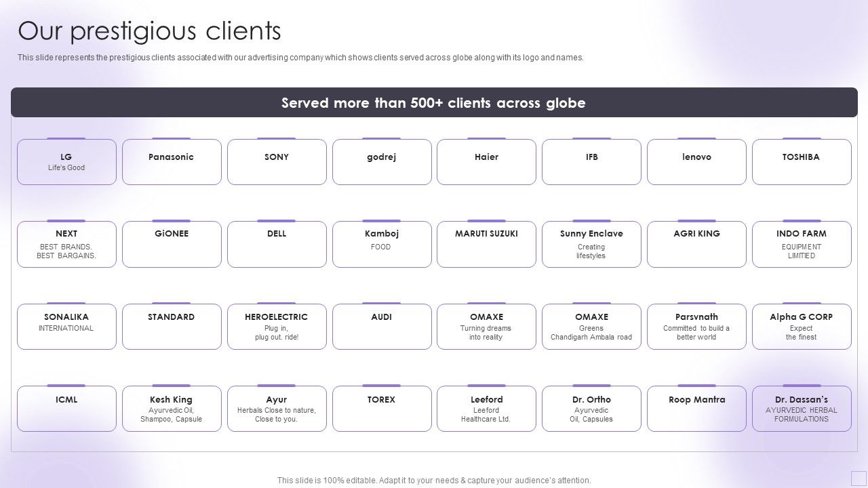Select 'Served more than 500+ clients across globe' banner
The image size is (868, 488).
(434, 102)
